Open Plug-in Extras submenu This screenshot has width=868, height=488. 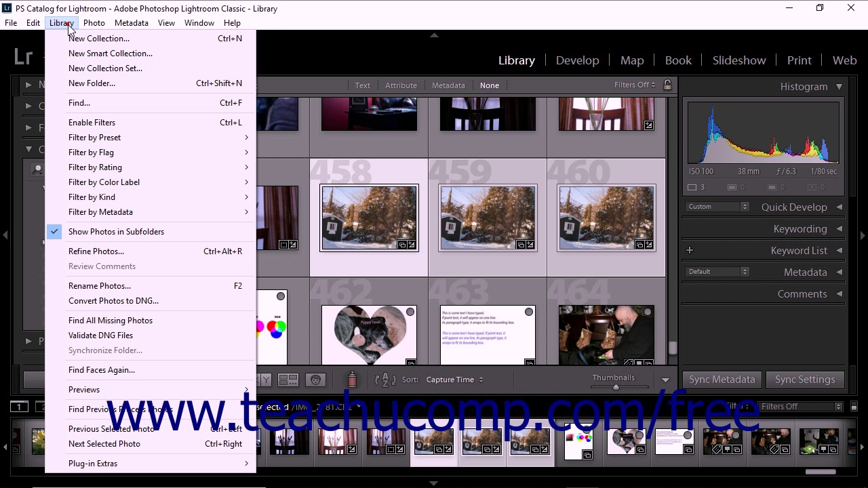coord(152,464)
